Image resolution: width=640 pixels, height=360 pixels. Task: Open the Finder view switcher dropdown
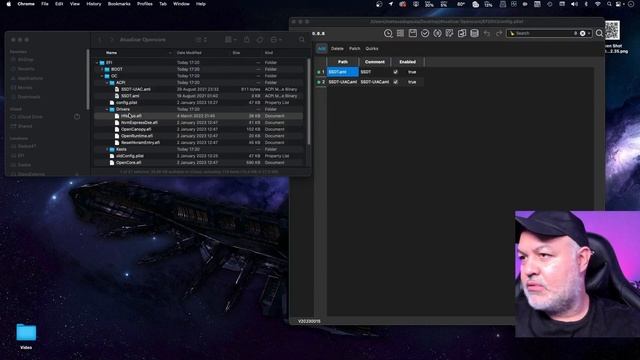[201, 40]
